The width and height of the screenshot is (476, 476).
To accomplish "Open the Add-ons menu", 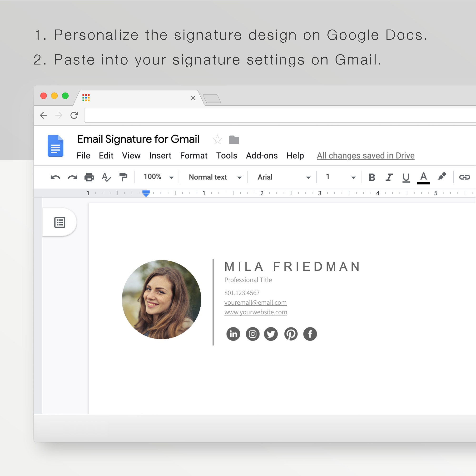I will [262, 156].
